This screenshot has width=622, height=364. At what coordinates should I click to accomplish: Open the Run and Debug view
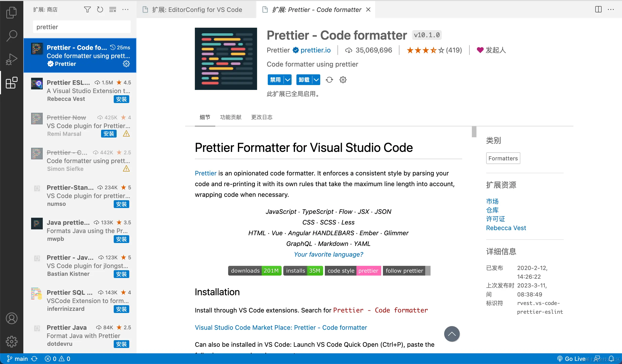(x=11, y=59)
